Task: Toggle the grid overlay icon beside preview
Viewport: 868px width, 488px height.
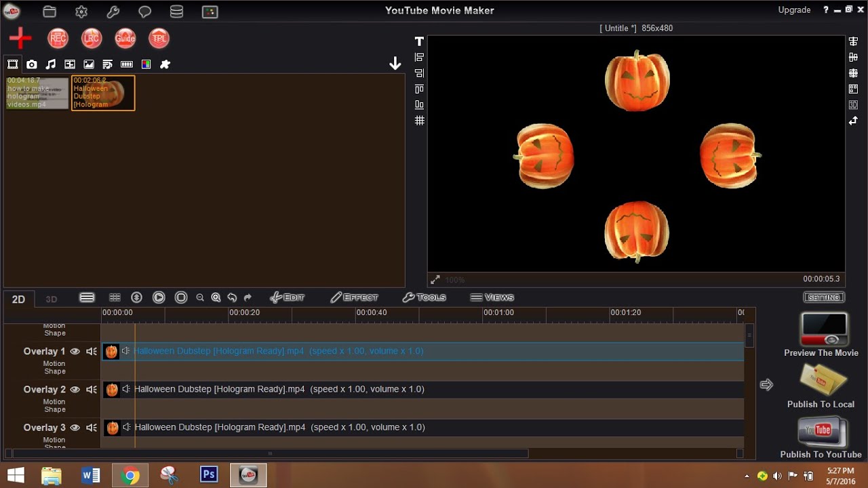Action: pos(420,121)
